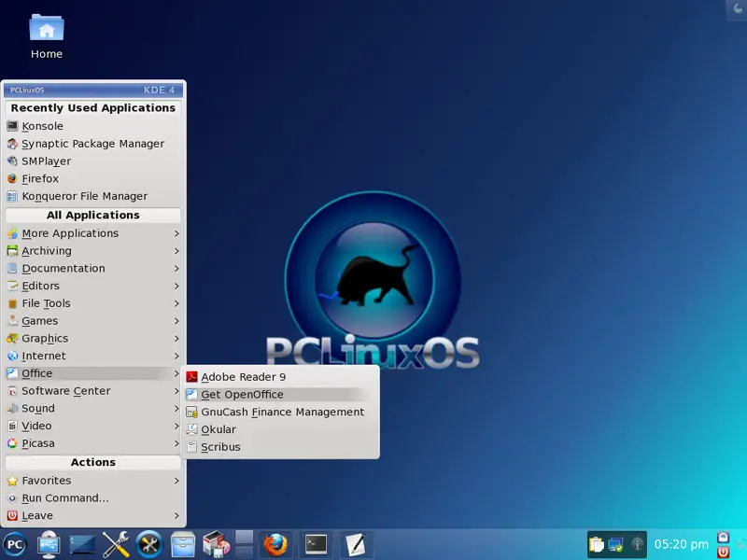Open the Internet category

point(93,357)
